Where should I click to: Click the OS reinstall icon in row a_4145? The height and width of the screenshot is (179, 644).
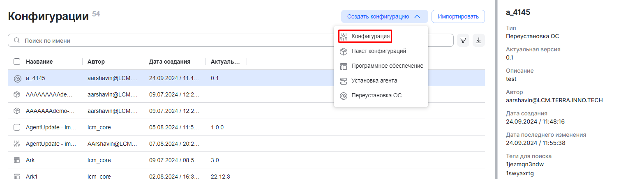click(x=17, y=78)
